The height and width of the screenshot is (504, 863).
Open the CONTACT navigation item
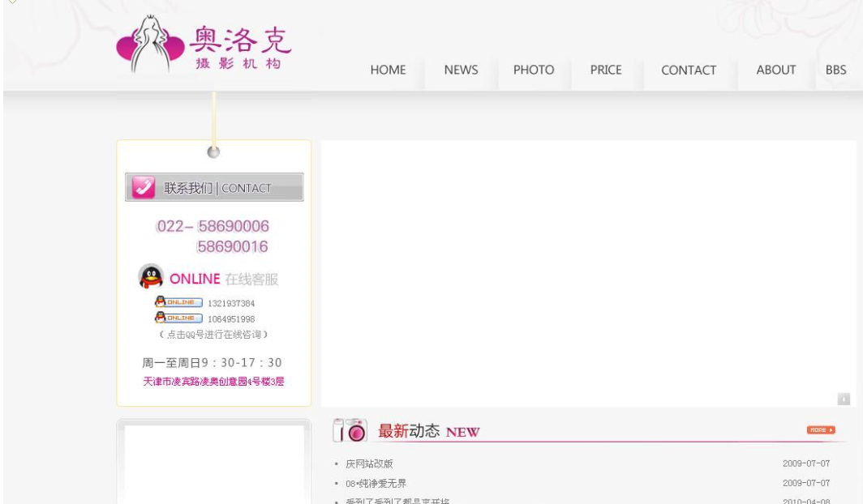689,70
